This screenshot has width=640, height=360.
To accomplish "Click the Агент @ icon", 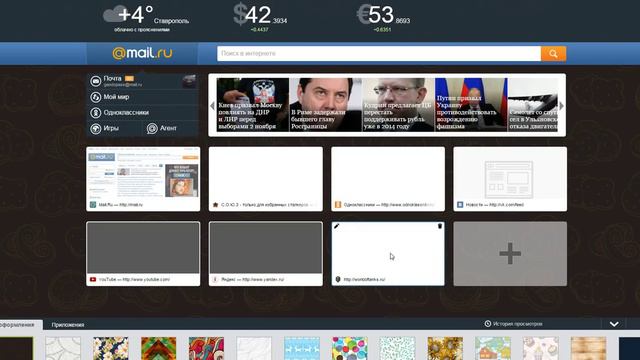I will tap(152, 129).
